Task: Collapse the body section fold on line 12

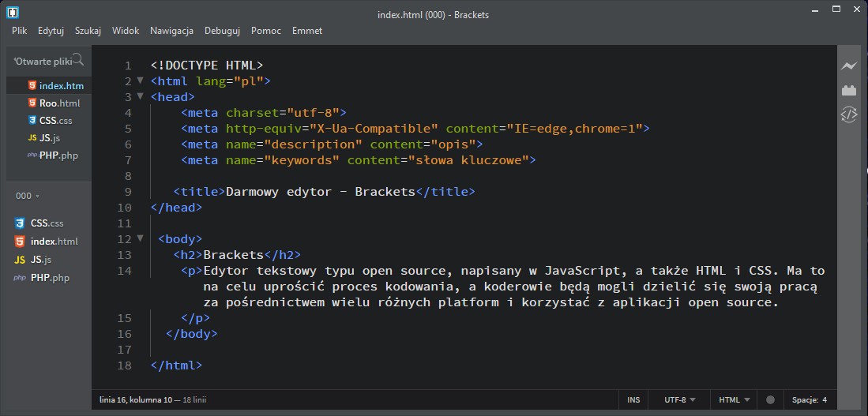Action: pos(140,238)
